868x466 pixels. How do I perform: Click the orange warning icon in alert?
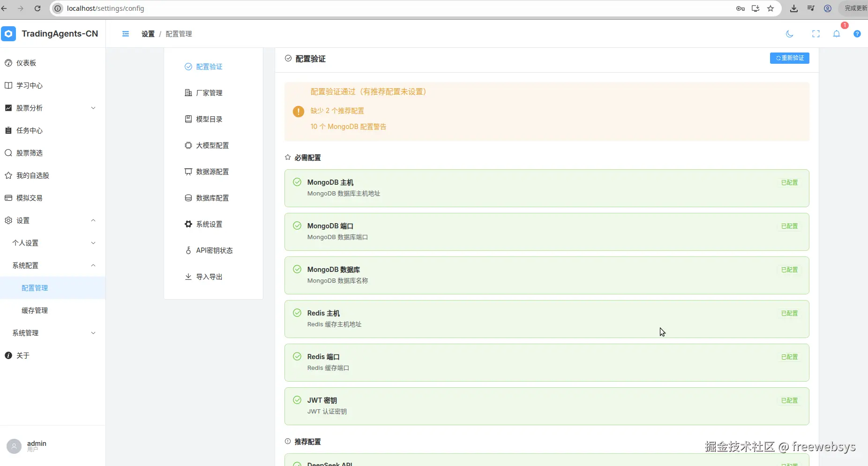[x=299, y=112]
